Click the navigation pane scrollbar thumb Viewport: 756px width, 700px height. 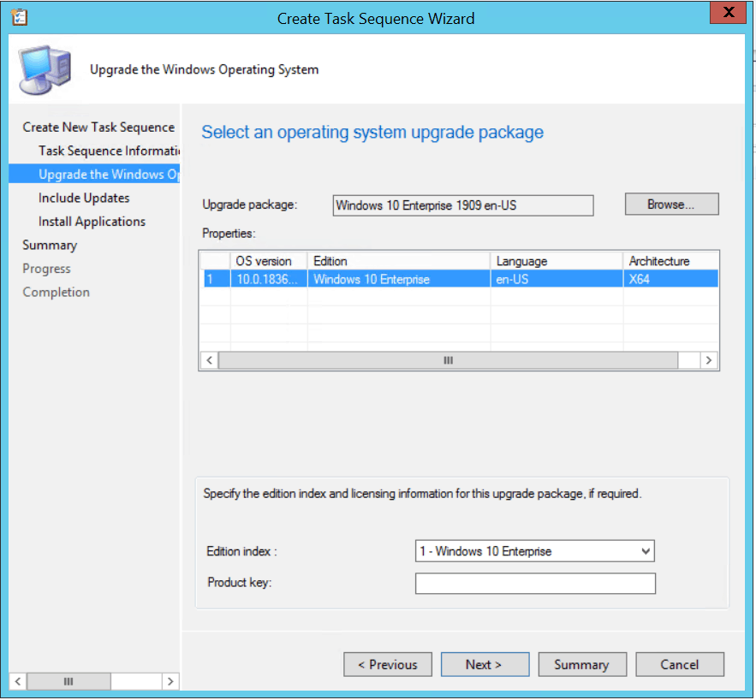pos(68,681)
